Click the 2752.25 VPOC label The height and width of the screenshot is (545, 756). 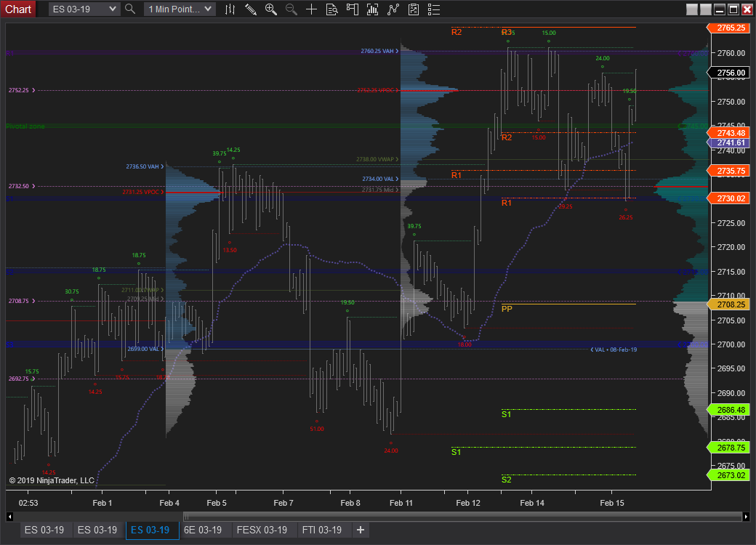click(x=378, y=91)
